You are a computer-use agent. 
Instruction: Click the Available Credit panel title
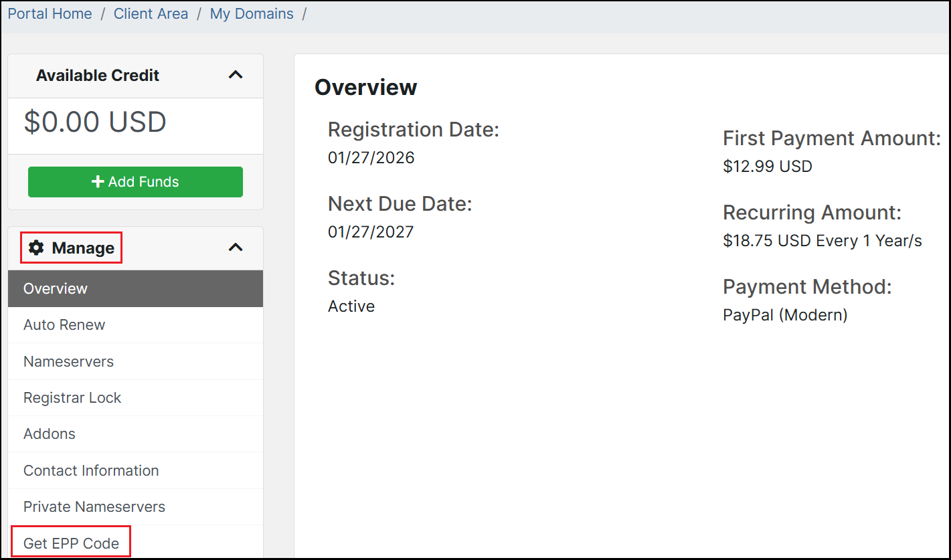coord(98,76)
